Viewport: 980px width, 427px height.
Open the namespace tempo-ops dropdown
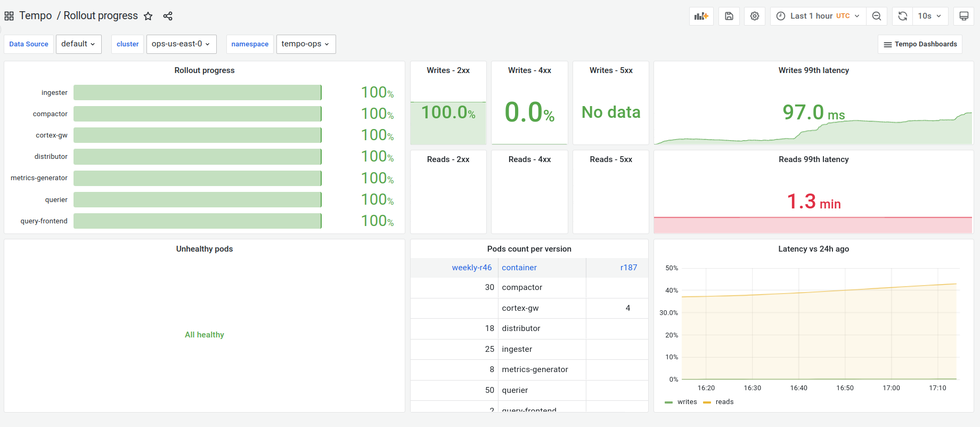click(306, 44)
